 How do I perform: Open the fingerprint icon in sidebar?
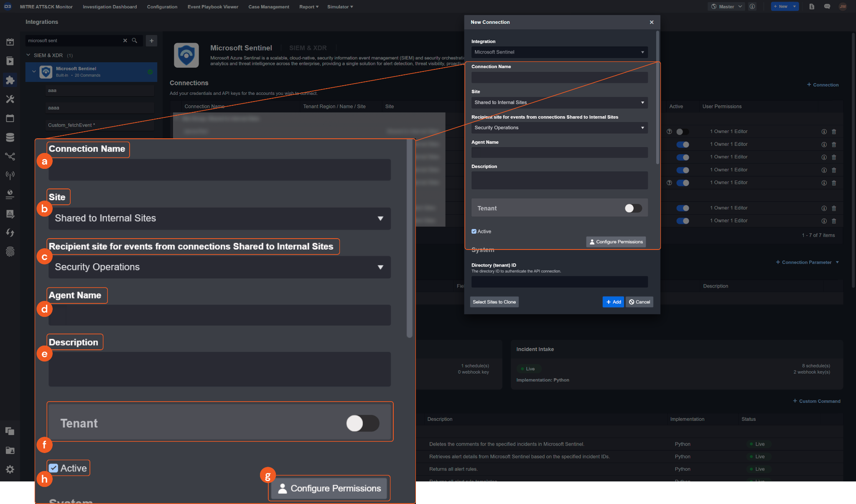point(10,252)
